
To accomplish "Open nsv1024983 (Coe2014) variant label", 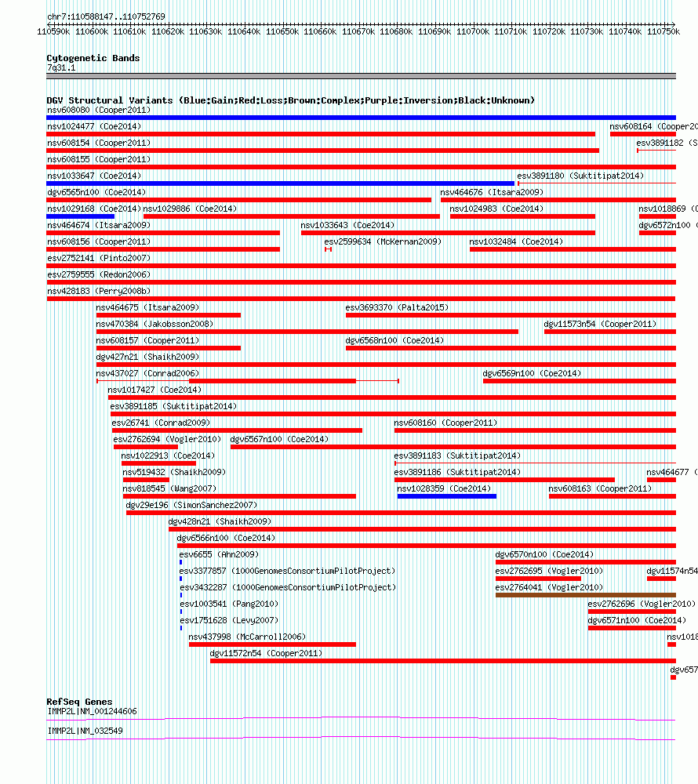I will pyautogui.click(x=496, y=209).
